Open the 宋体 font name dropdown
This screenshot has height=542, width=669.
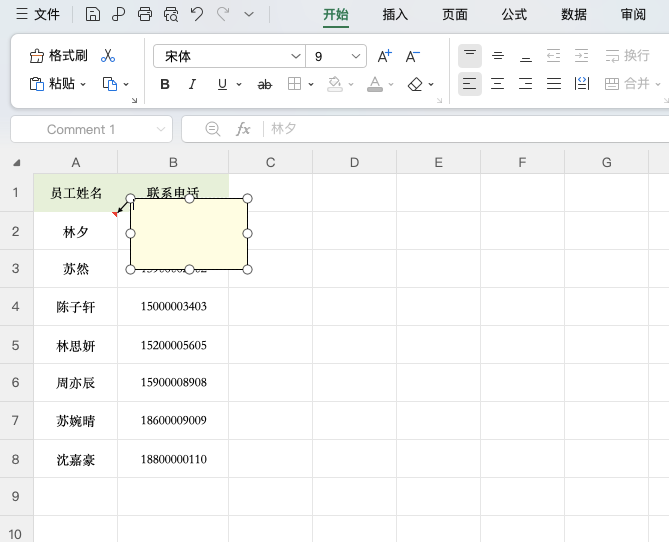click(295, 56)
